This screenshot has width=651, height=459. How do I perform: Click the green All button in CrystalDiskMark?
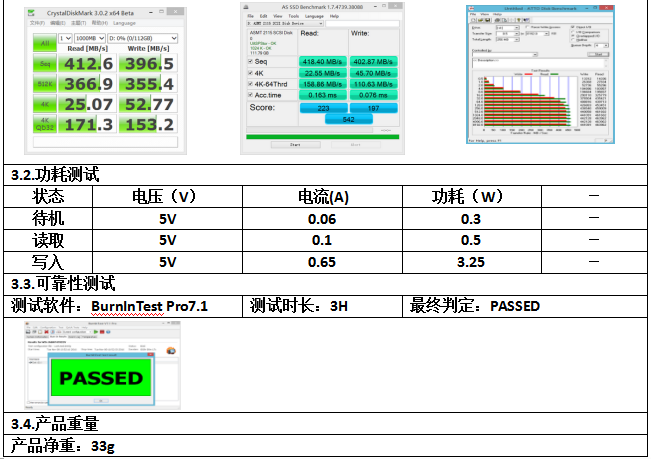[45, 43]
